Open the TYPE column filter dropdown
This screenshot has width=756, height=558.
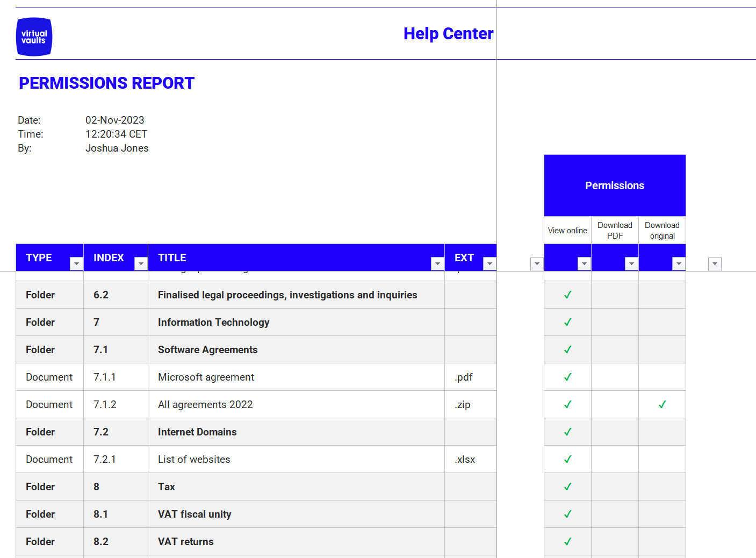[x=76, y=263]
